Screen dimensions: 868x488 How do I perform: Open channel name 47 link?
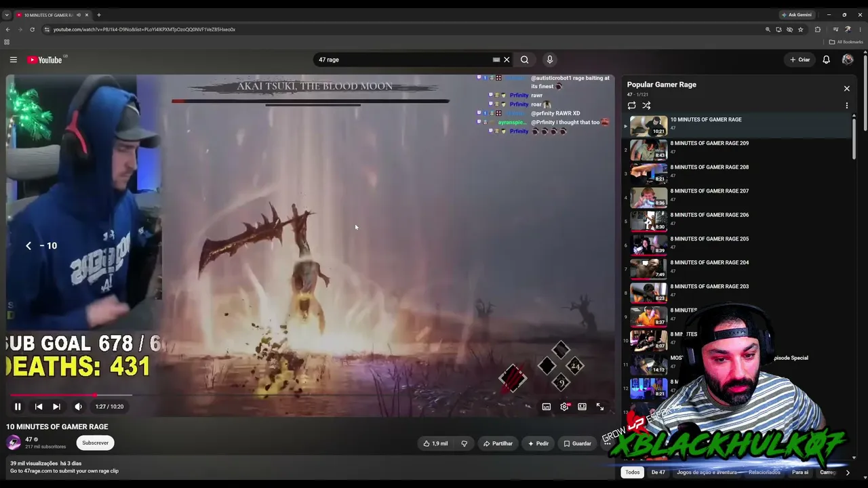28,439
